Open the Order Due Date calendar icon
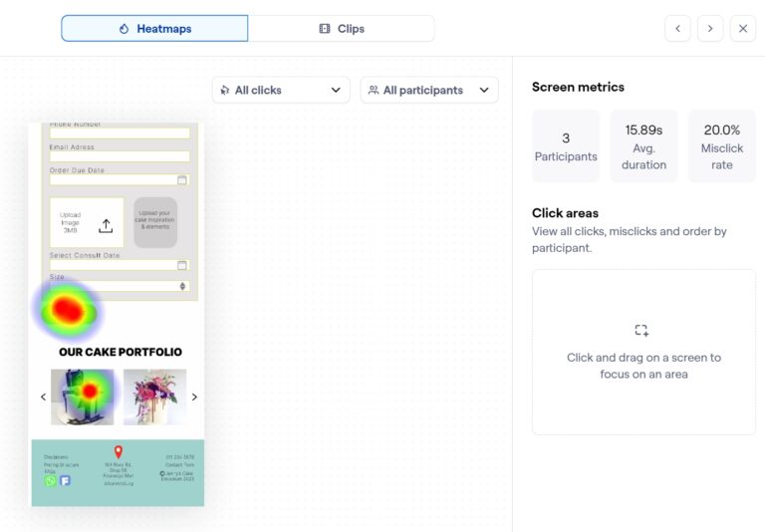 pos(182,180)
